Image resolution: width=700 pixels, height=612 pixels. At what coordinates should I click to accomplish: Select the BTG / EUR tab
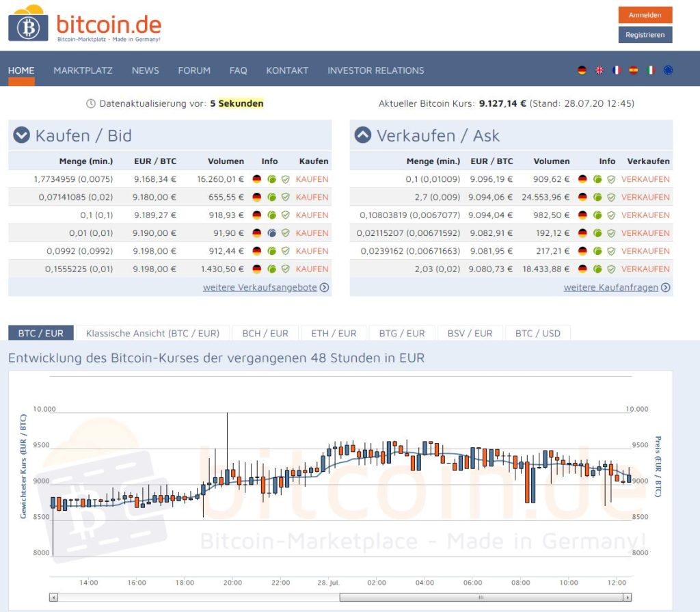tap(402, 333)
